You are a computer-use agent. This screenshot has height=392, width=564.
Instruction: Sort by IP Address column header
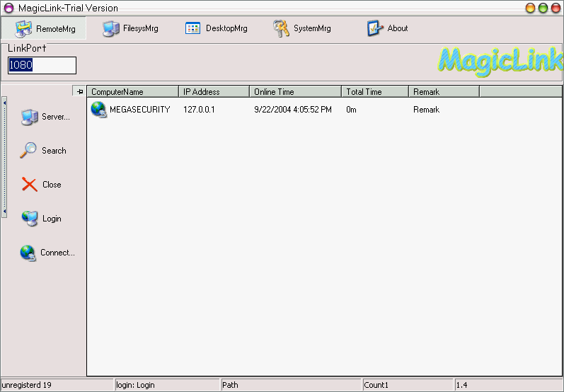click(214, 91)
